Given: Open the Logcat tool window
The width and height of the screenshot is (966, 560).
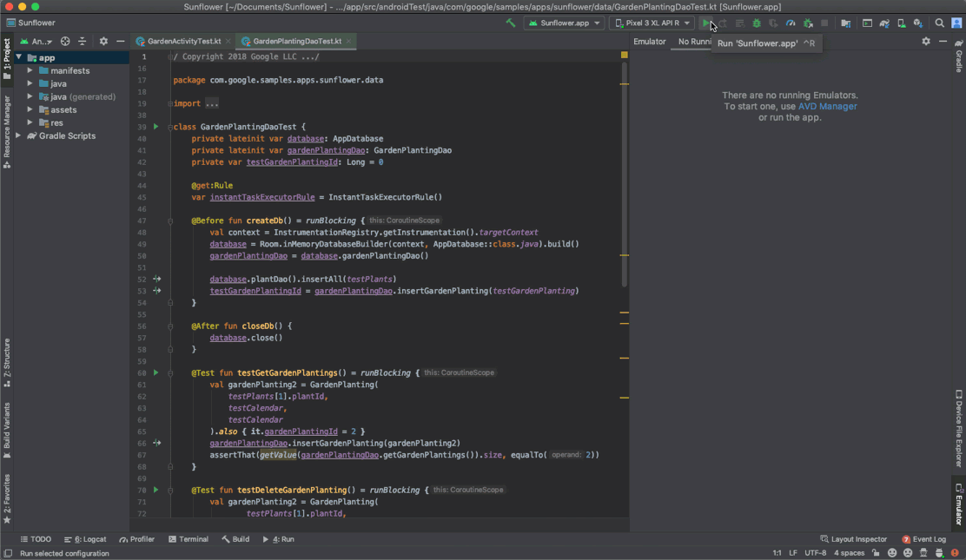Looking at the screenshot, I should click(90, 539).
